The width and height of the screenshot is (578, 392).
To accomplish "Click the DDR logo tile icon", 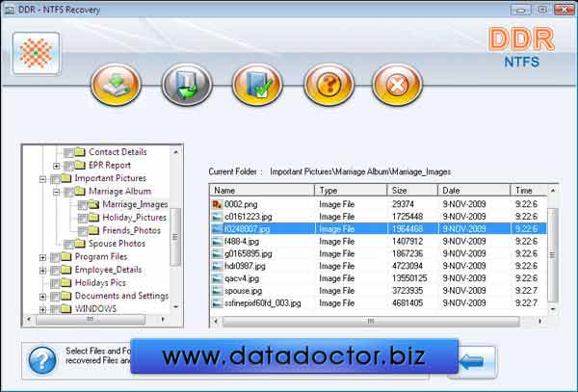I will click(x=37, y=53).
